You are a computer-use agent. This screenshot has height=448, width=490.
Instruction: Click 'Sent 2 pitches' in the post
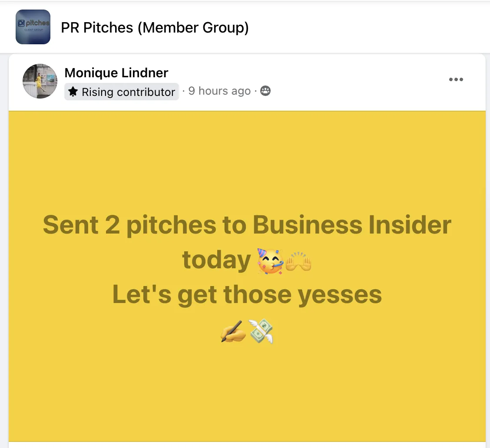(x=129, y=225)
